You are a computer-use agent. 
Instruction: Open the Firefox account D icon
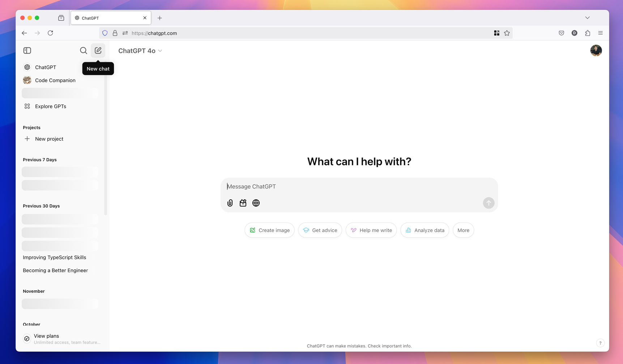(574, 33)
